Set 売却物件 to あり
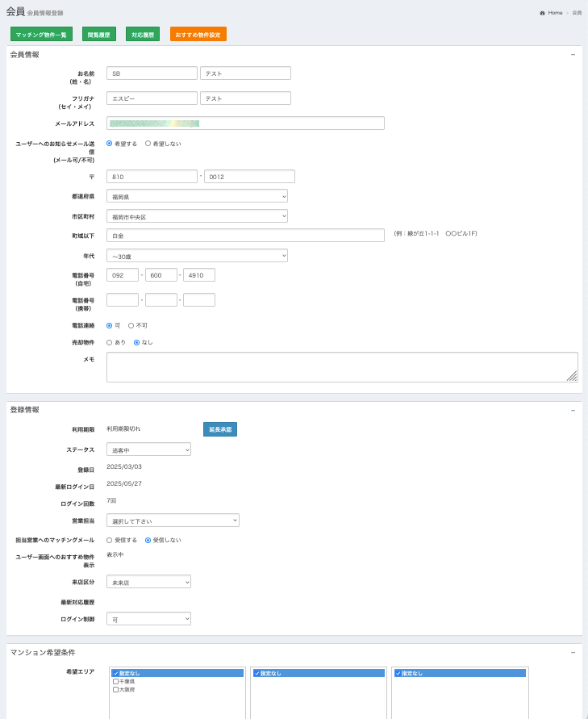Screen dimensions: 588x719 point(109,342)
